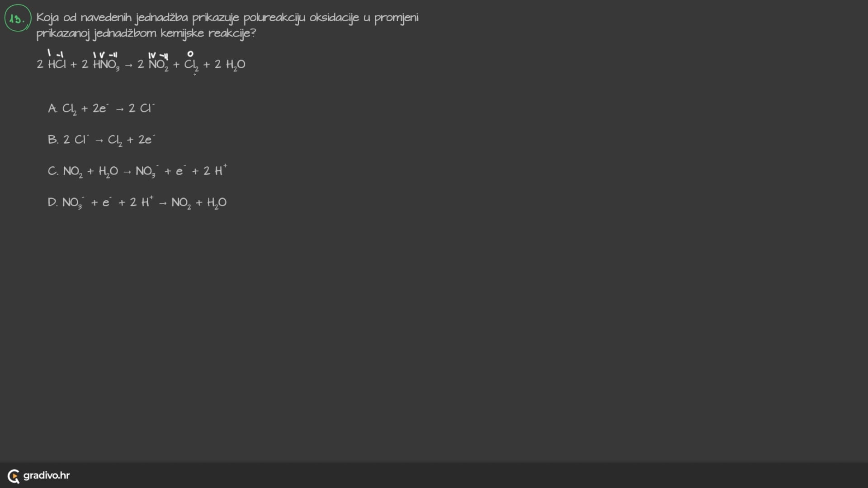This screenshot has height=488, width=868.
Task: Click the Cl₂ product in the main equation
Action: tap(191, 65)
